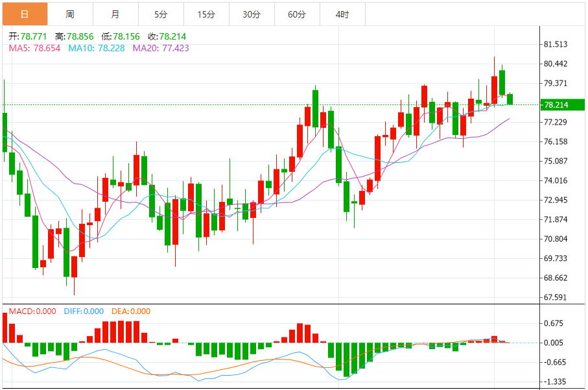This screenshot has height=390, width=588.
Task: Open the 30分 chart tab
Action: point(252,14)
